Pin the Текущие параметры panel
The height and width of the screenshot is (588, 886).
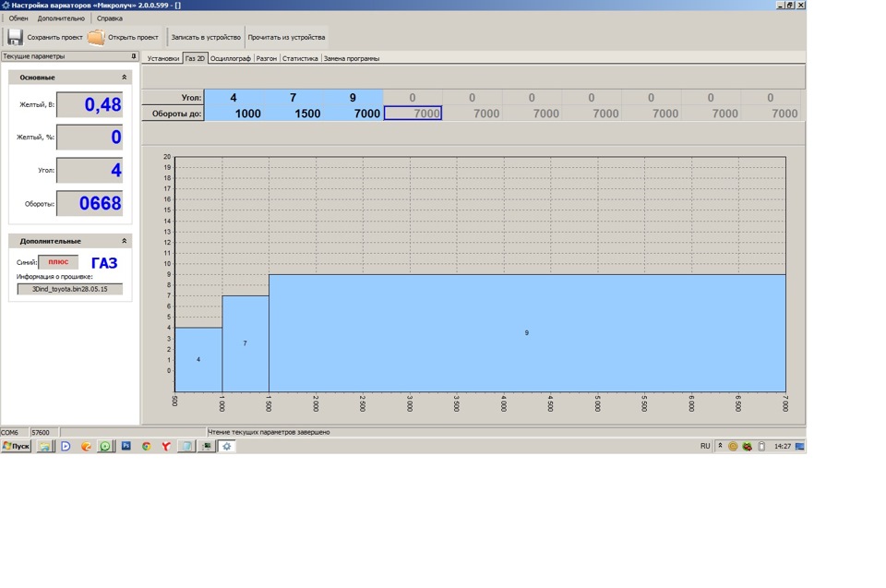(x=133, y=56)
